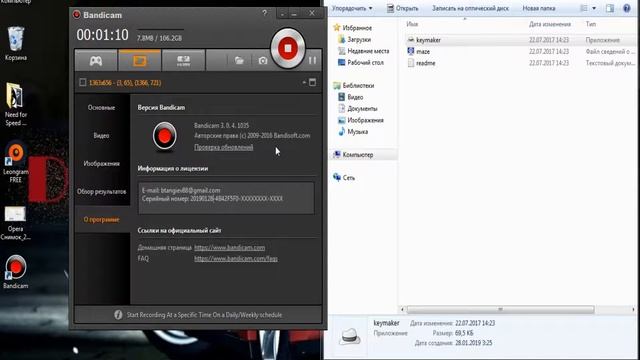Open Bandicam help question mark

[264, 13]
